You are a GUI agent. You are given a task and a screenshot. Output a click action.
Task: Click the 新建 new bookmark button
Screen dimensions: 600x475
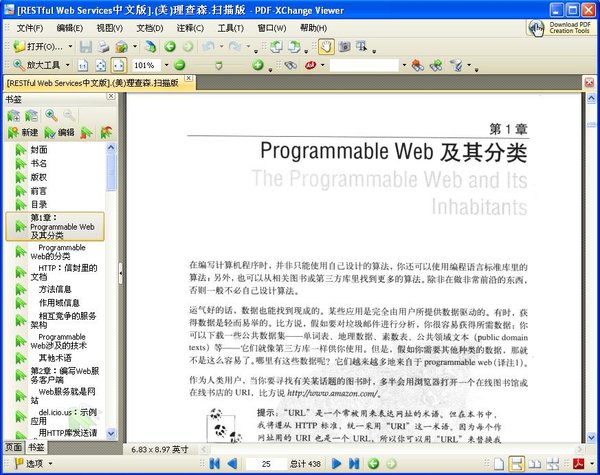[x=24, y=132]
